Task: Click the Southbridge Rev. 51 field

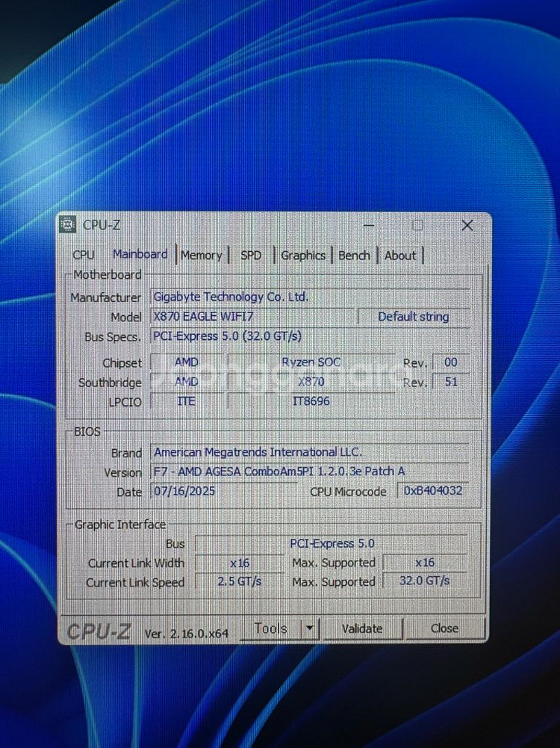Action: click(x=451, y=382)
